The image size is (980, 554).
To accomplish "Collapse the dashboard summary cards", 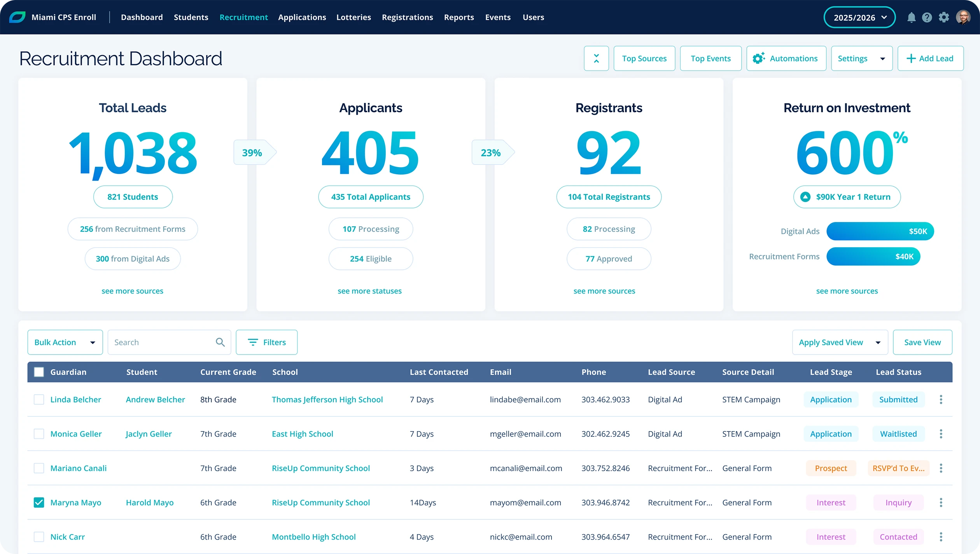I will coord(596,58).
